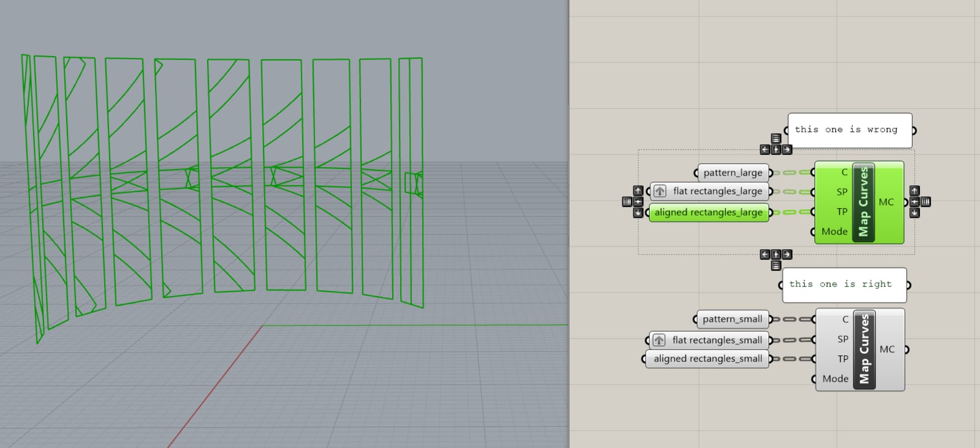Click output grip of 'this one is wrong' panel

[914, 130]
